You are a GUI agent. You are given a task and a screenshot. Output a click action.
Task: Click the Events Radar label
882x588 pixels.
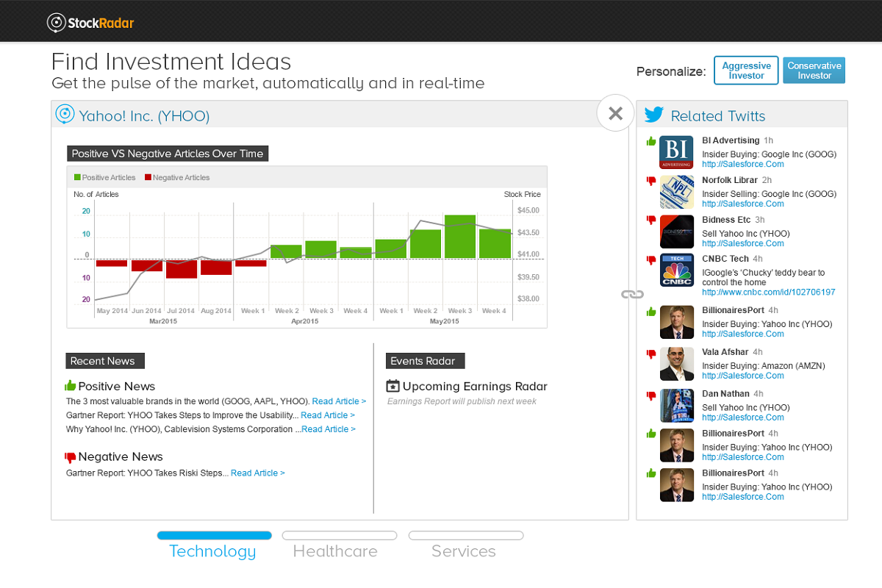(x=423, y=361)
